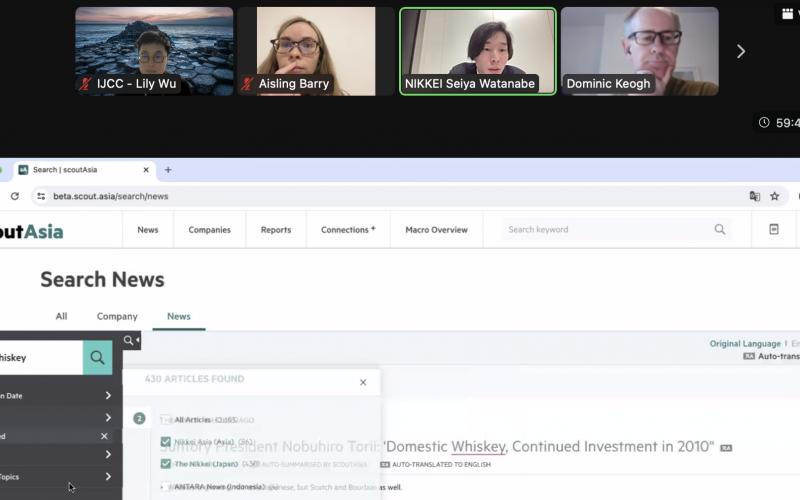Close the 430 articles found panel
Screen dimensions: 800x500
pos(363,382)
